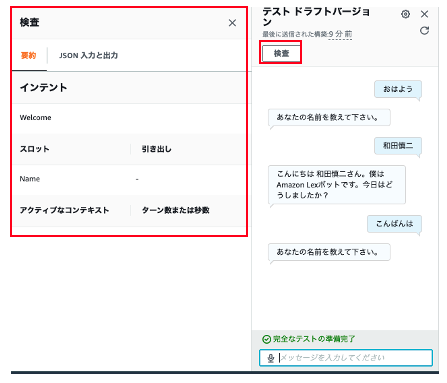Close the test draft version window
Screen dimensions: 447x383
pos(424,14)
